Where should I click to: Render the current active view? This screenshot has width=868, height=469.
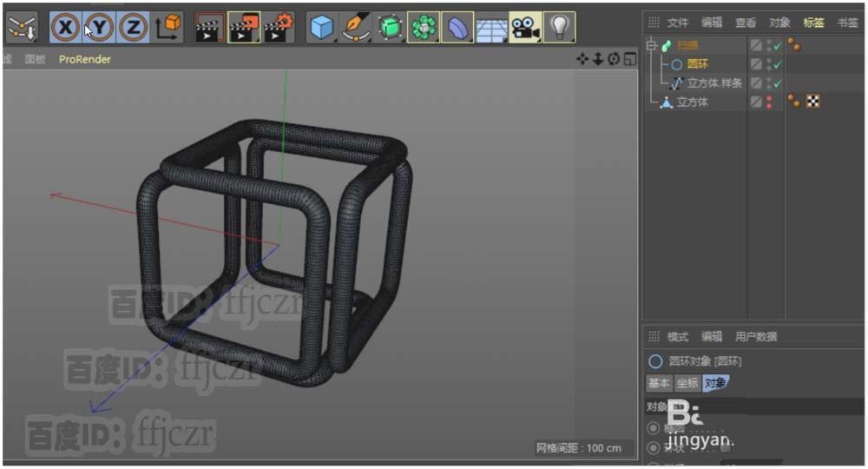(x=209, y=27)
